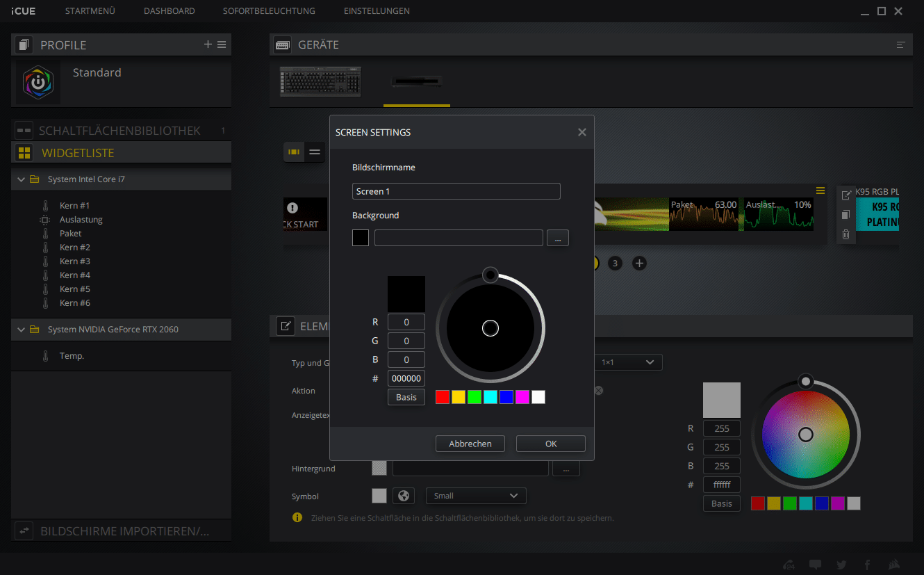The image size is (924, 575).
Task: Select screen 3 page indicator
Action: click(615, 263)
